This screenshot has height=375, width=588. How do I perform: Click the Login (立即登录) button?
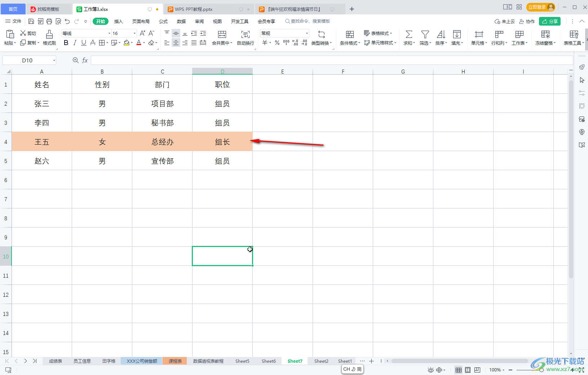[x=540, y=7]
